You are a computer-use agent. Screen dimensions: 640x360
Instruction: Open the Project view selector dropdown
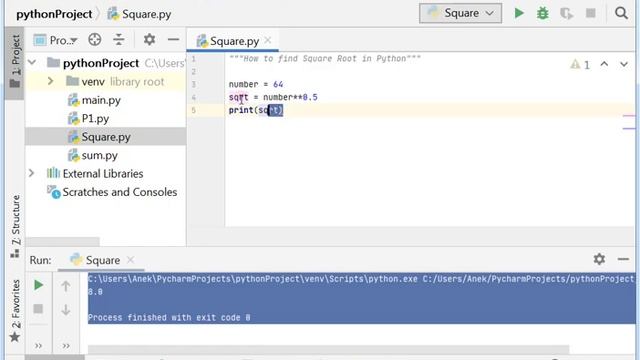coord(56,40)
